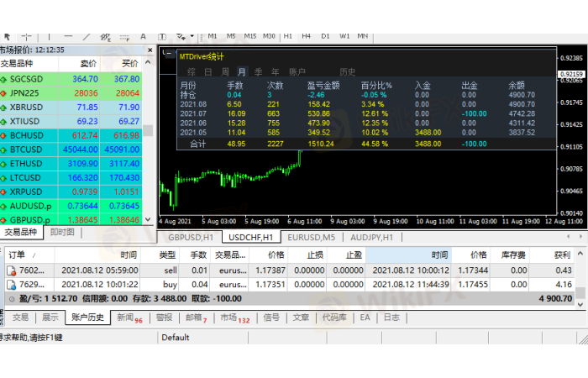
Task: Select the ETHUSD row in market watch
Action: click(x=71, y=164)
